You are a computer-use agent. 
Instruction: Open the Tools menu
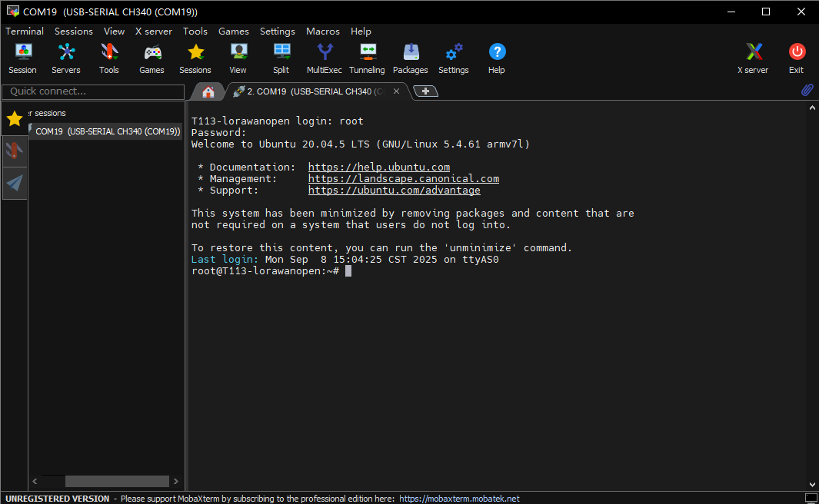click(195, 31)
